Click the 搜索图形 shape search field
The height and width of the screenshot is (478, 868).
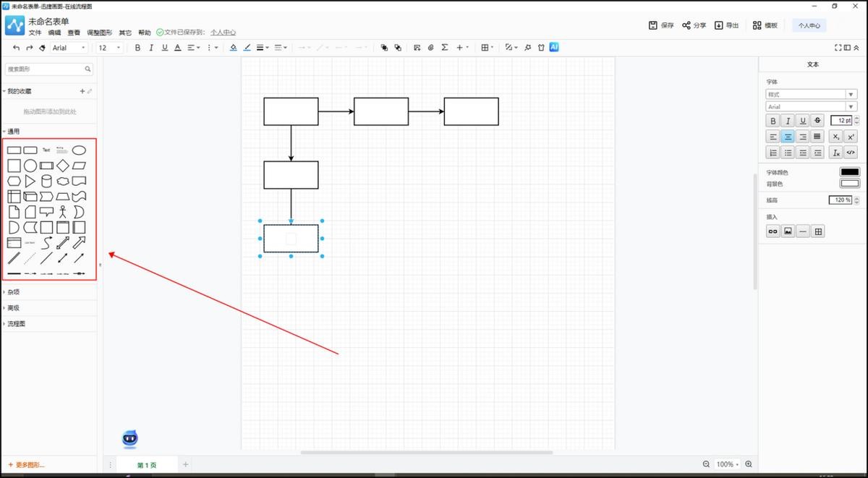point(45,69)
